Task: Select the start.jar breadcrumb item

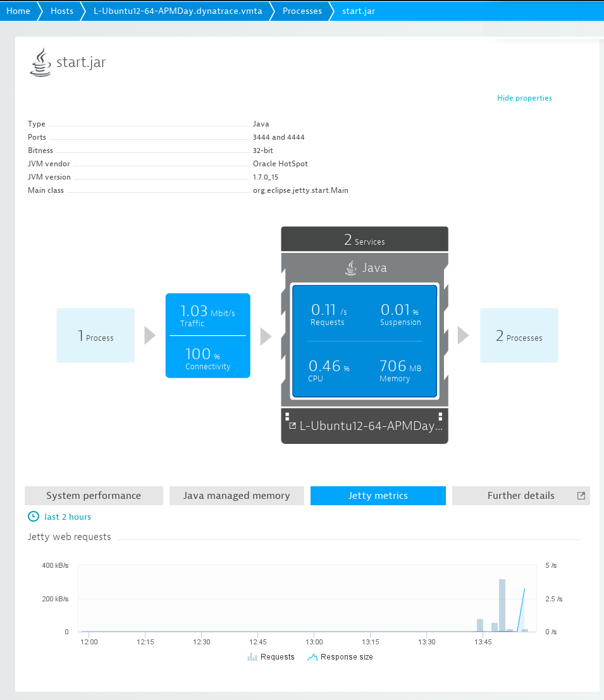Action: 359,11
